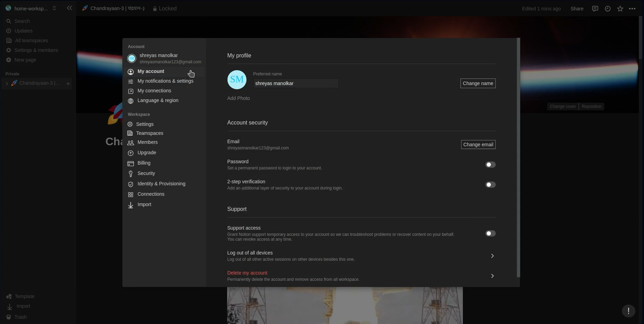This screenshot has width=644, height=324.
Task: Open the comments panel icon
Action: (x=595, y=9)
